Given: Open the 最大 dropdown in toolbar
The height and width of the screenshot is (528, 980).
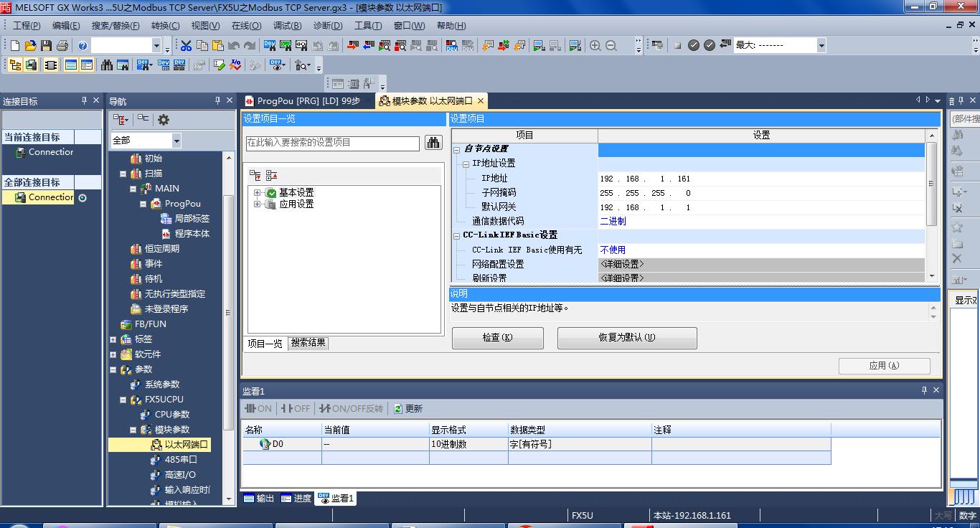Looking at the screenshot, I should 821,45.
